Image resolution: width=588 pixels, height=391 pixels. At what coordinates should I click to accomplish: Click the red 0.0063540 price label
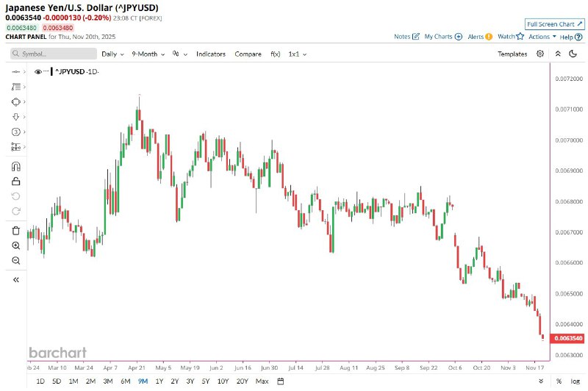(x=567, y=338)
